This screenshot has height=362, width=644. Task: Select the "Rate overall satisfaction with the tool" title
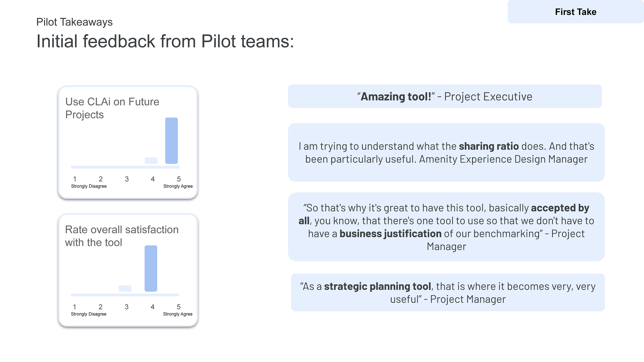122,236
